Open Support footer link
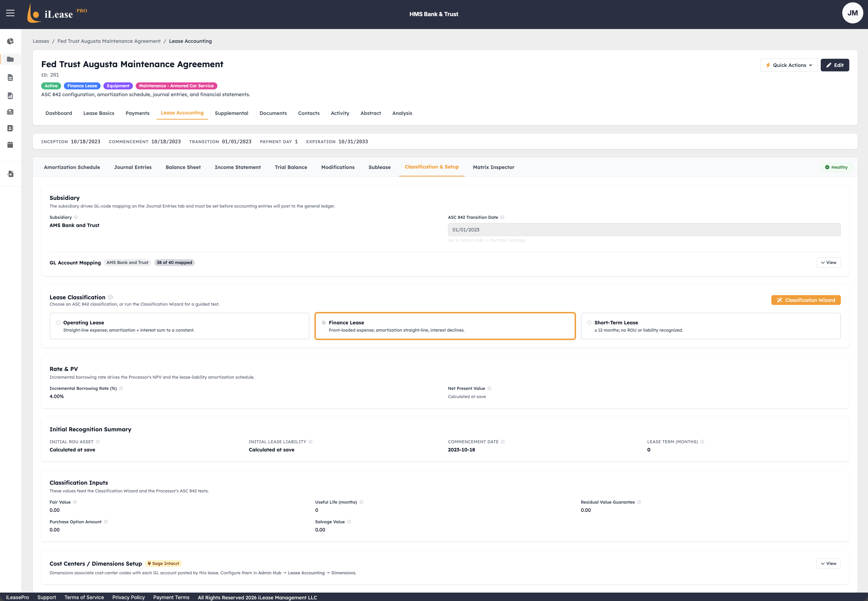The image size is (868, 601). tap(47, 597)
